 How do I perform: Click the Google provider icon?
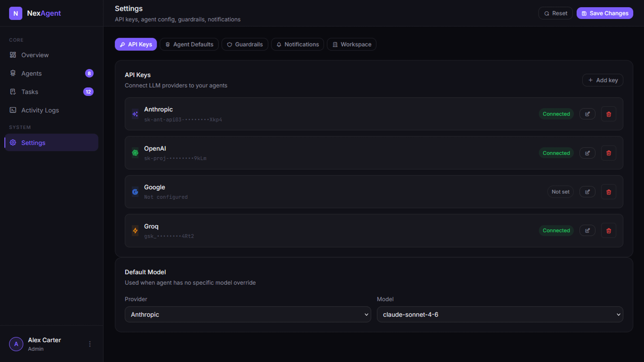[135, 192]
